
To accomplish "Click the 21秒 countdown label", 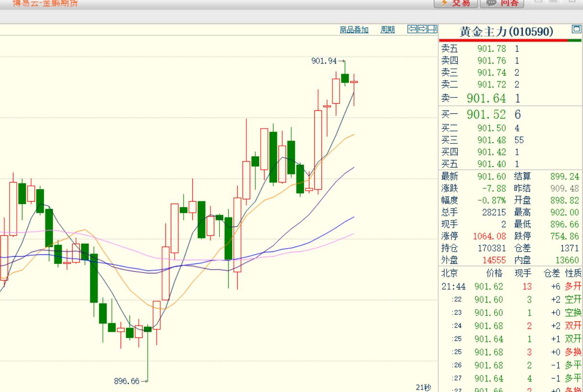I will [423, 387].
